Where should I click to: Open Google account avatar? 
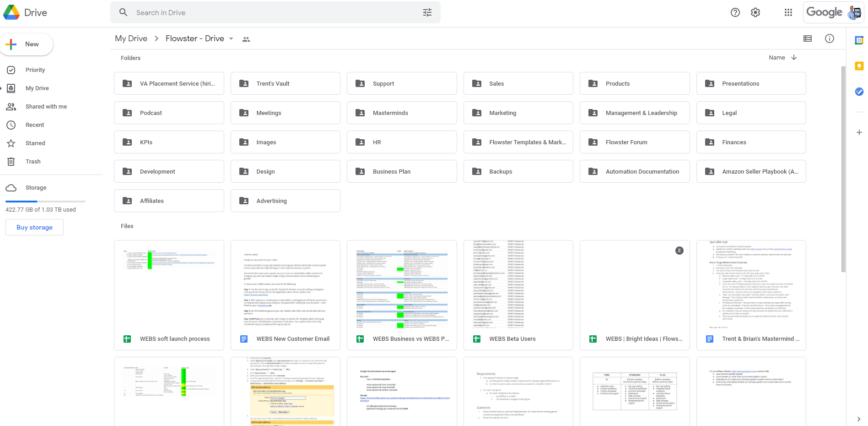tap(854, 12)
